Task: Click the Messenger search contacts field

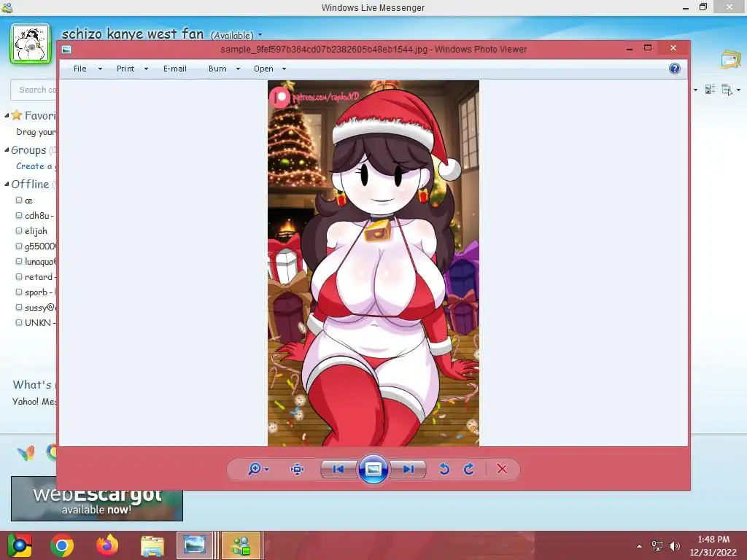Action: pyautogui.click(x=34, y=90)
